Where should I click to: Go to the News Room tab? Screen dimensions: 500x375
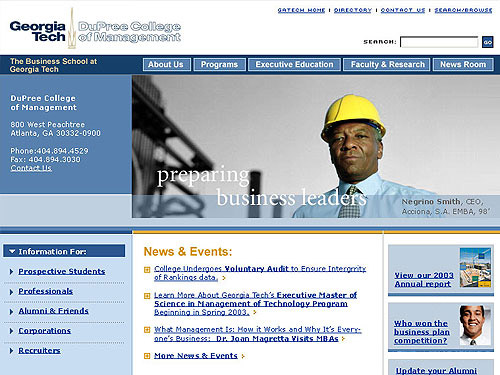463,64
